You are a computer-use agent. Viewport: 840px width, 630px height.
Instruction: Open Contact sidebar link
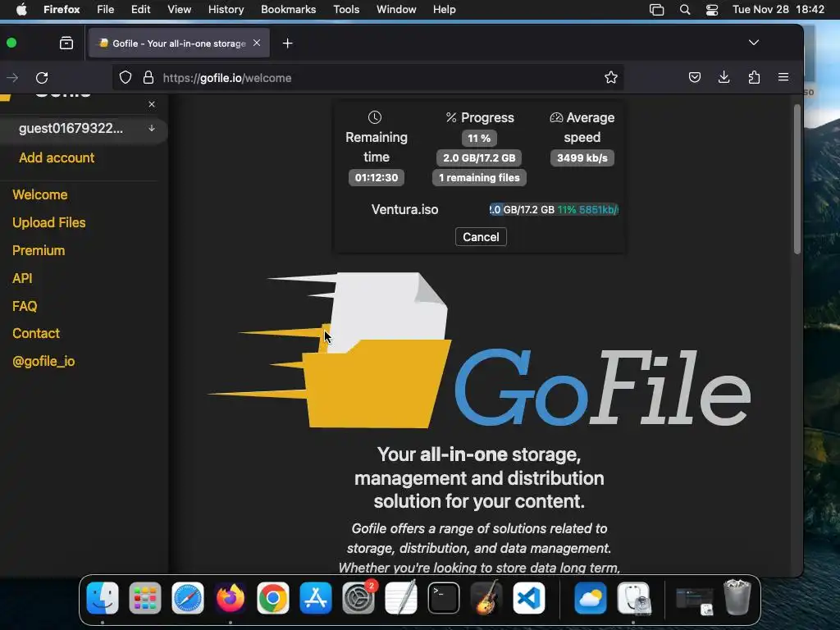pos(36,333)
